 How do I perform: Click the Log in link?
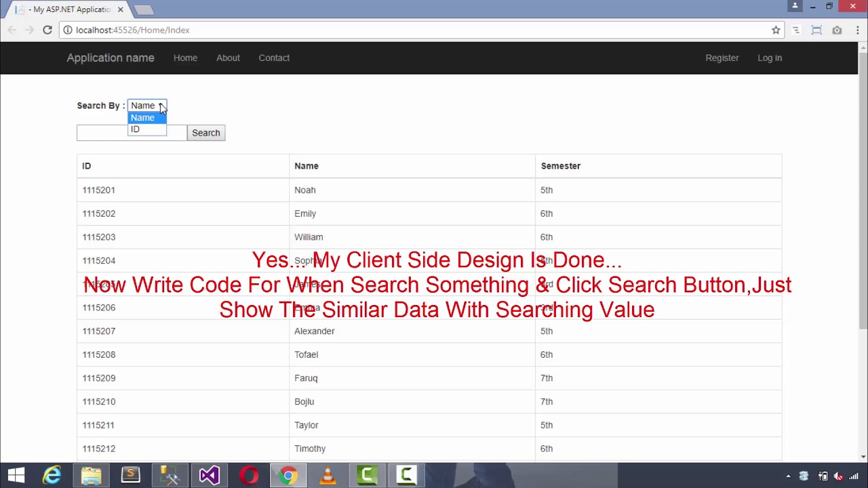pyautogui.click(x=770, y=58)
